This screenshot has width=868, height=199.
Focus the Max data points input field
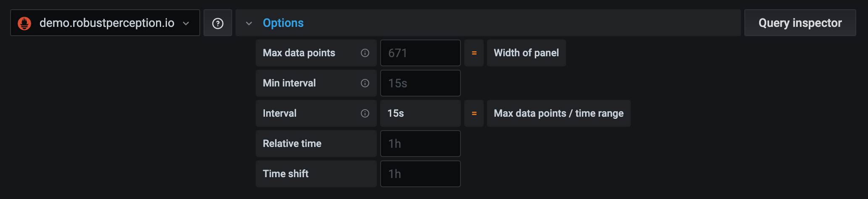click(421, 53)
